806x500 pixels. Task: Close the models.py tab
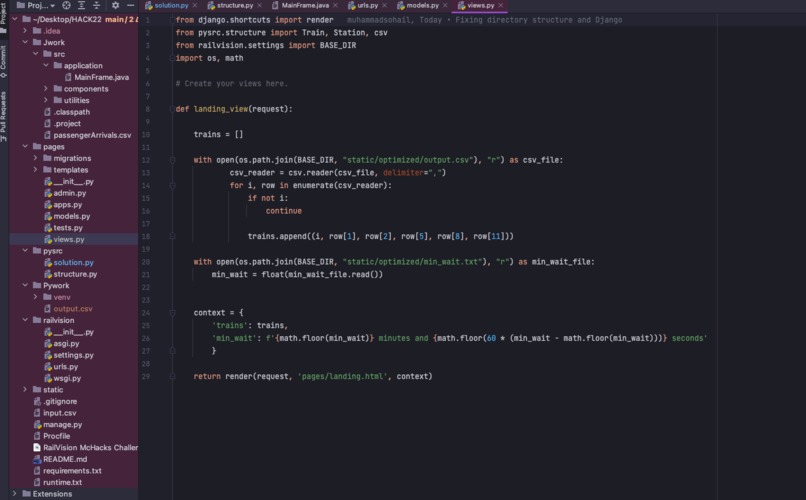tap(445, 5)
